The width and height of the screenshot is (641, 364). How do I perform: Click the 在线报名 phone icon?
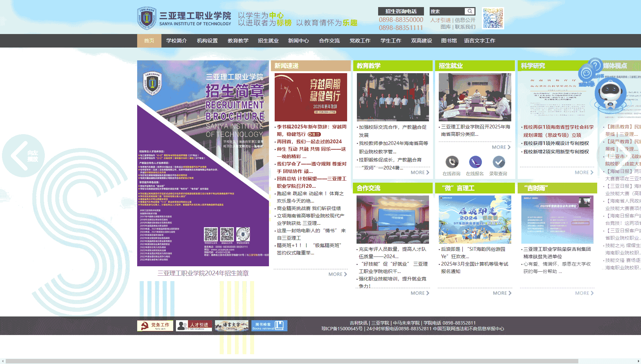pyautogui.click(x=475, y=162)
